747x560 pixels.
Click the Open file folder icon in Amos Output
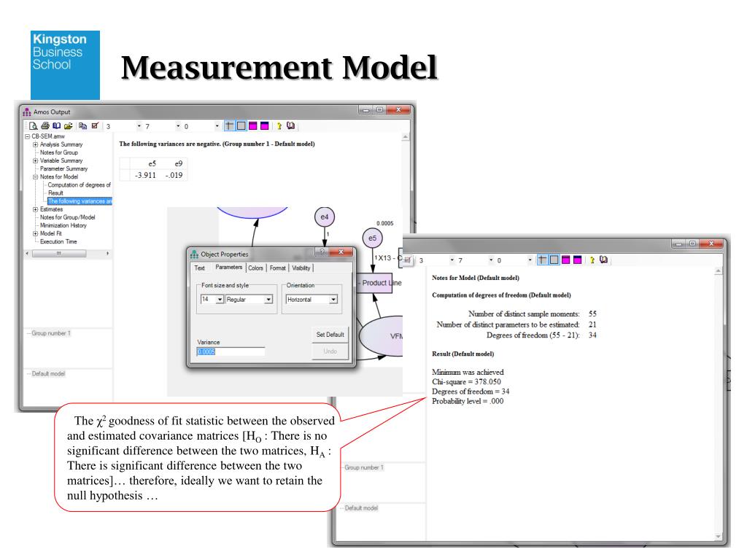pos(68,125)
